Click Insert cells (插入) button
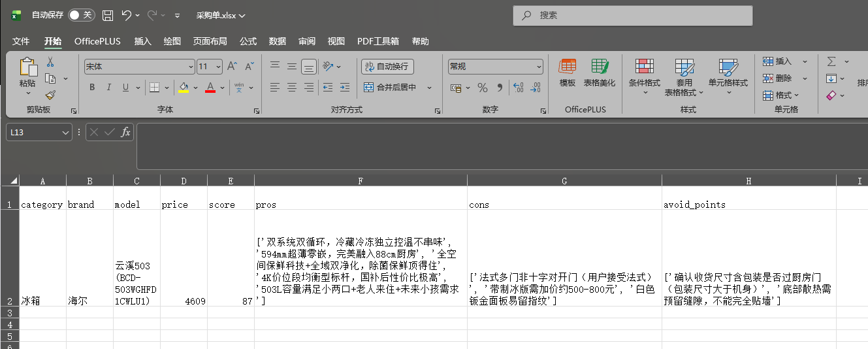This screenshot has width=868, height=349. click(x=777, y=61)
